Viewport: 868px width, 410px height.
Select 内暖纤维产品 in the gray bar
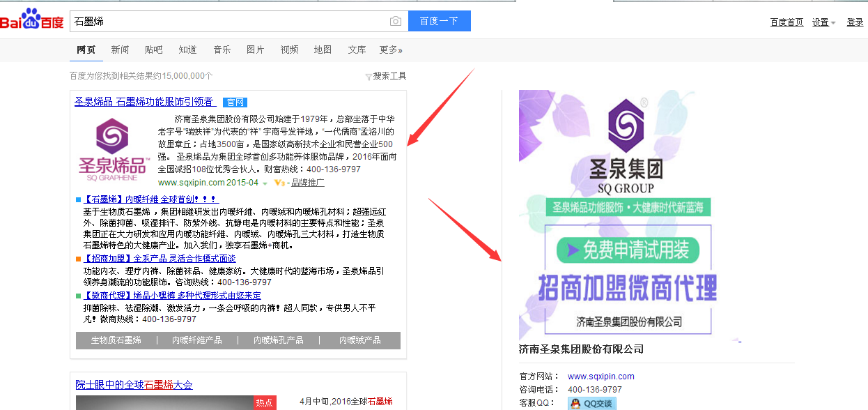coord(197,340)
